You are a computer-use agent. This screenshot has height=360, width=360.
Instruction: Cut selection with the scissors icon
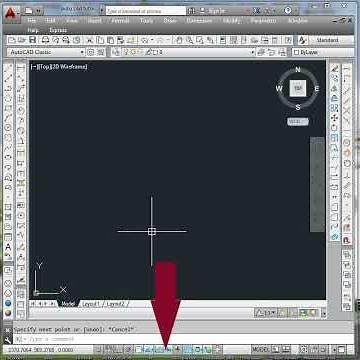89,40
